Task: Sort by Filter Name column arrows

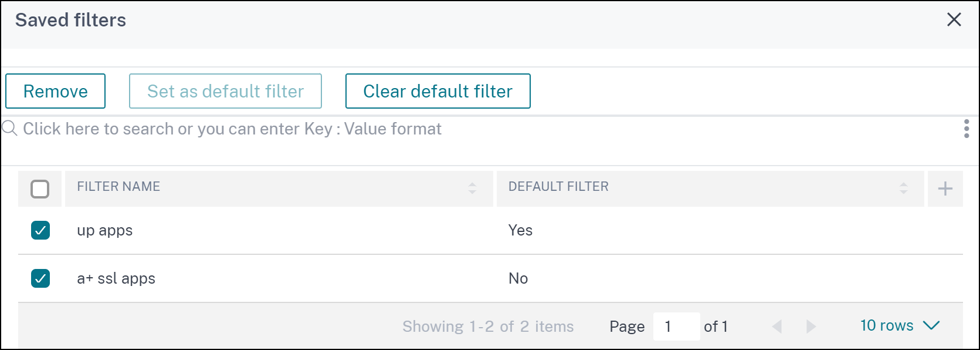Action: pyautogui.click(x=472, y=188)
